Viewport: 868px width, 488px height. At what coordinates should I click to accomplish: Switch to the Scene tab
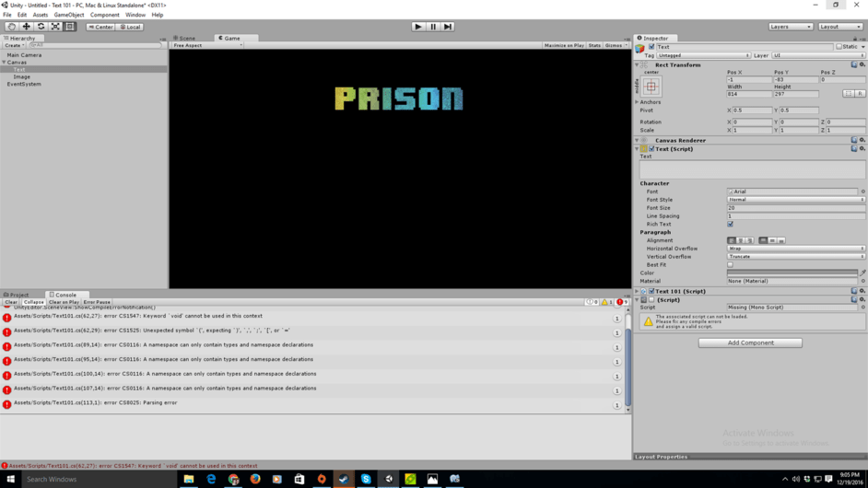click(184, 38)
